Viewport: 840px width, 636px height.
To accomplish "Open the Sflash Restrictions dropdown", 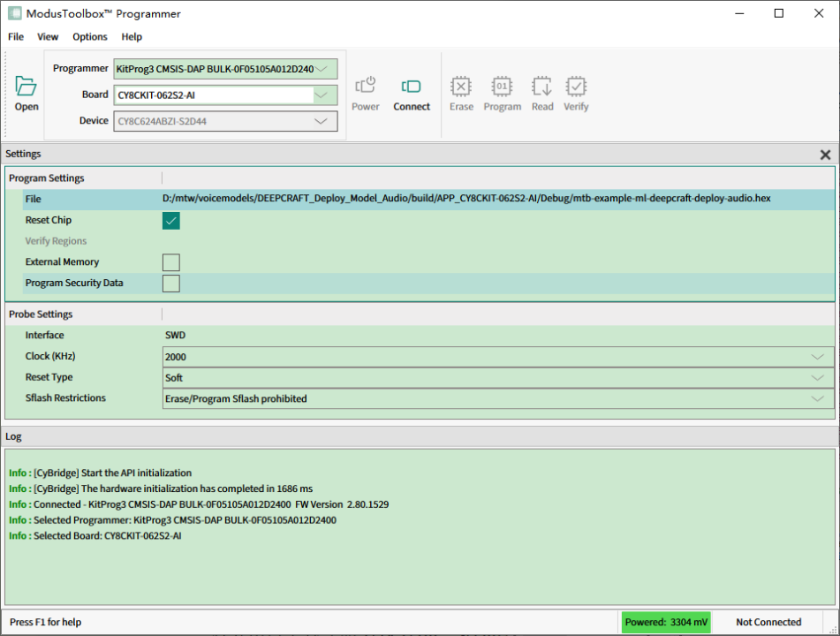I will coord(817,398).
